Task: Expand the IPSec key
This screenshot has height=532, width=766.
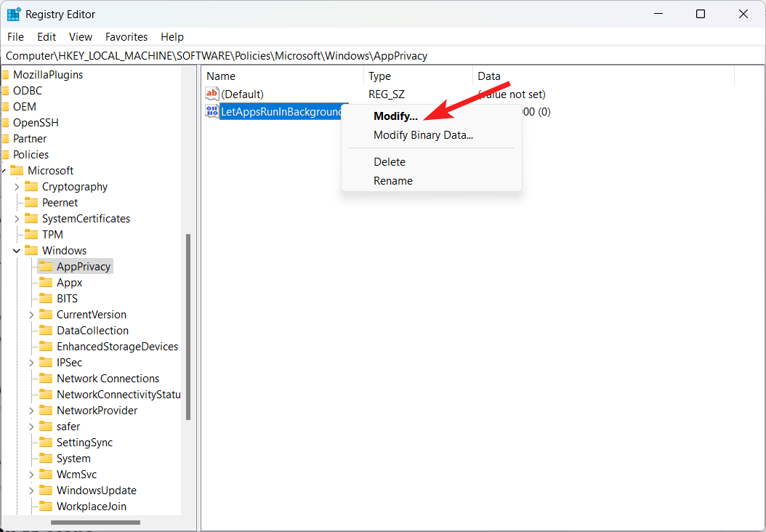Action: [x=32, y=363]
